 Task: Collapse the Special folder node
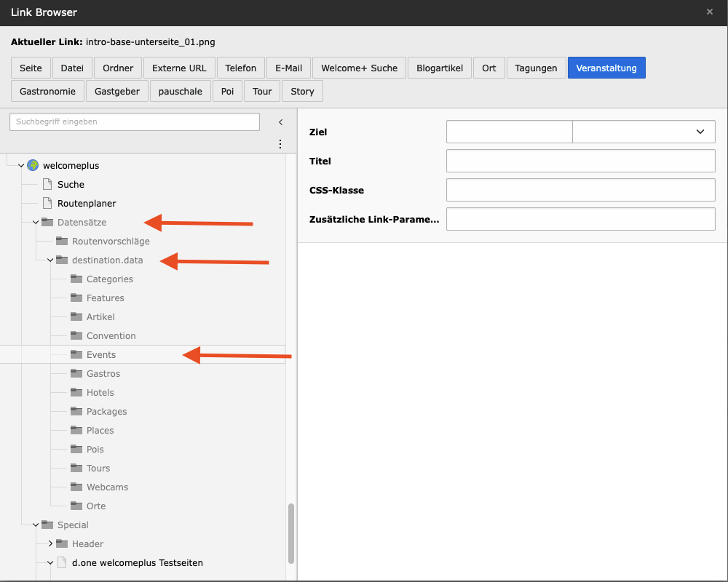click(x=36, y=525)
